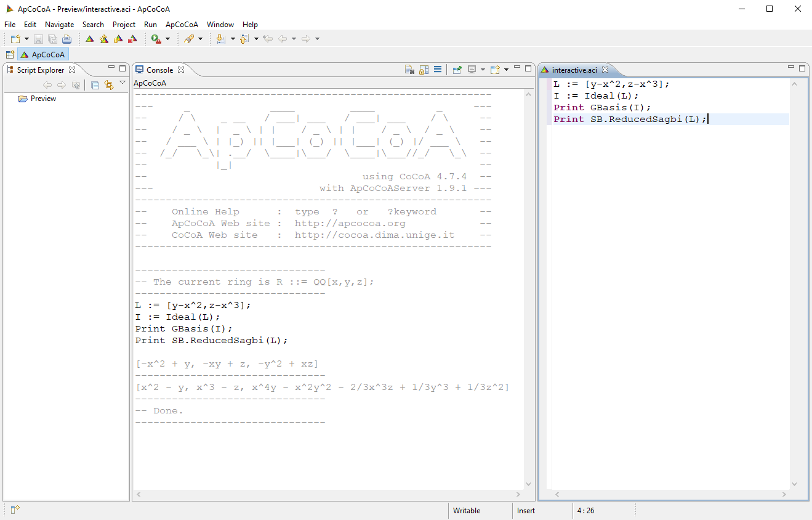Click Display Selected Console icon

(472, 70)
